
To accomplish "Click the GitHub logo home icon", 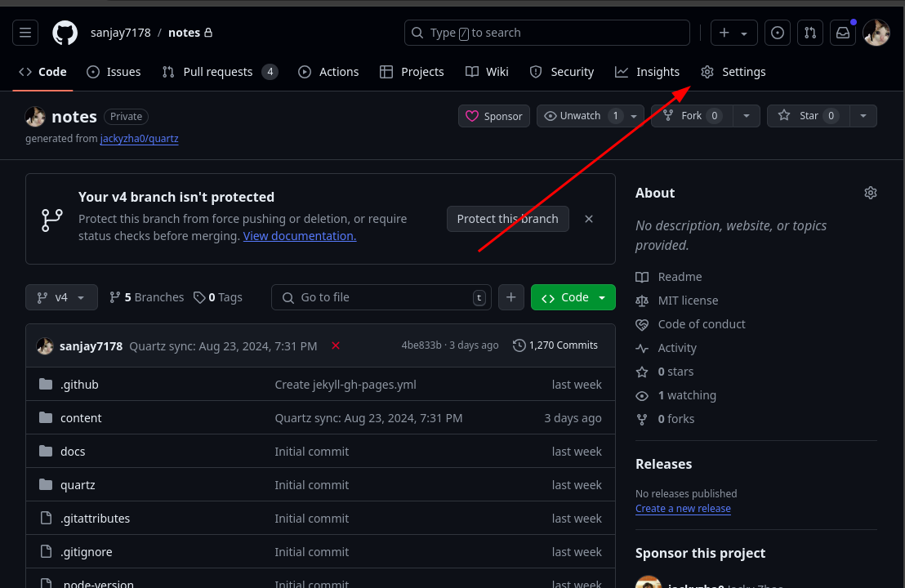I will pos(65,33).
